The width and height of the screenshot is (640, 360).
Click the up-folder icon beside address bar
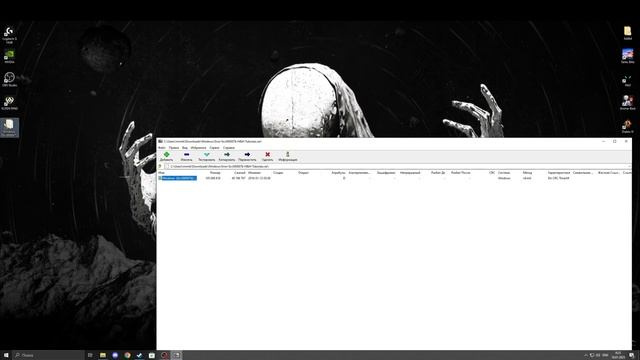pyautogui.click(x=160, y=167)
